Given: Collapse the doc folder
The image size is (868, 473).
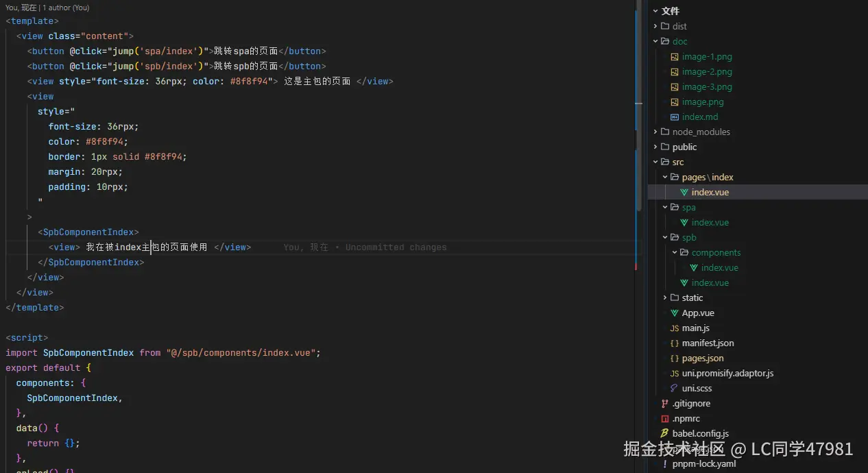Looking at the screenshot, I should (x=655, y=41).
